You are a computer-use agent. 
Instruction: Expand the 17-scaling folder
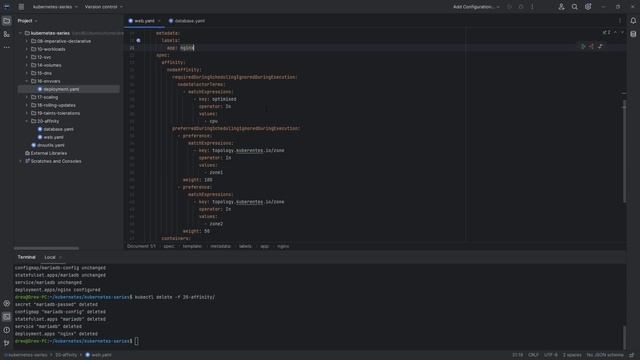(27, 97)
